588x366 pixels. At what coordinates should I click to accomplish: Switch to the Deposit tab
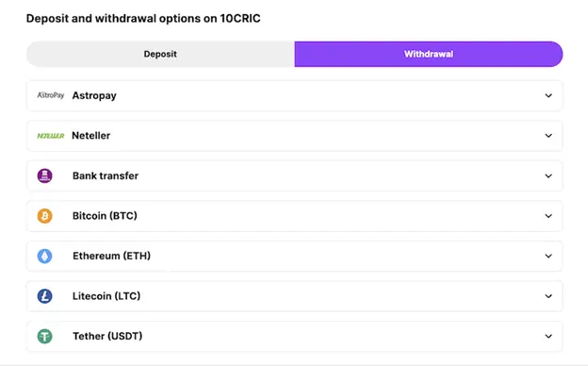coord(160,54)
